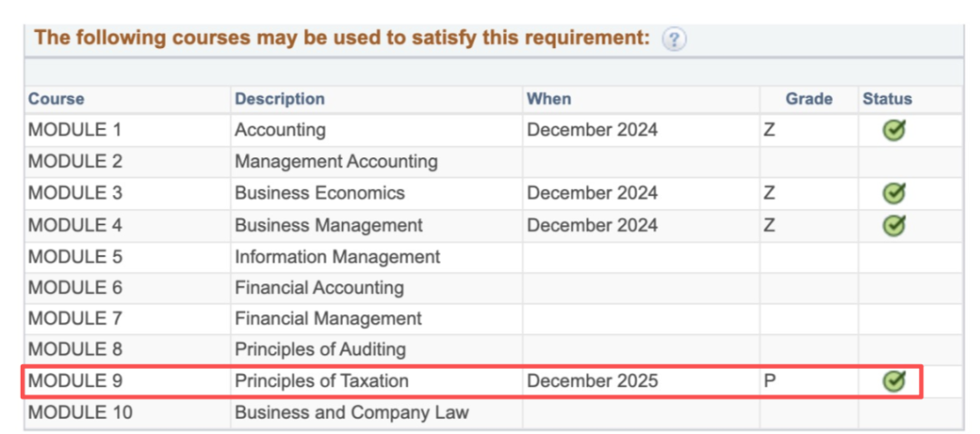Viewport: 980px width, 434px height.
Task: Select the MODULE 2 course cell
Action: (75, 162)
